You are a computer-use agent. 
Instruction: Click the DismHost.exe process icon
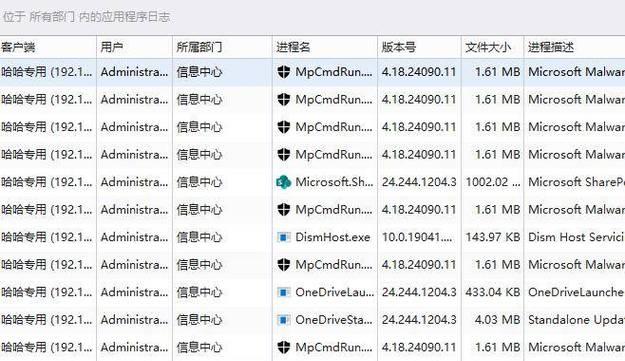tap(283, 237)
